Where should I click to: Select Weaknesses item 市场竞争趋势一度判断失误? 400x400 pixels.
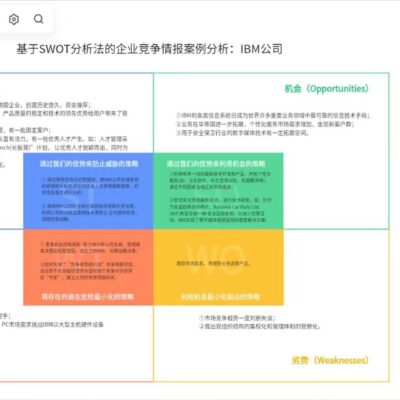click(x=237, y=318)
